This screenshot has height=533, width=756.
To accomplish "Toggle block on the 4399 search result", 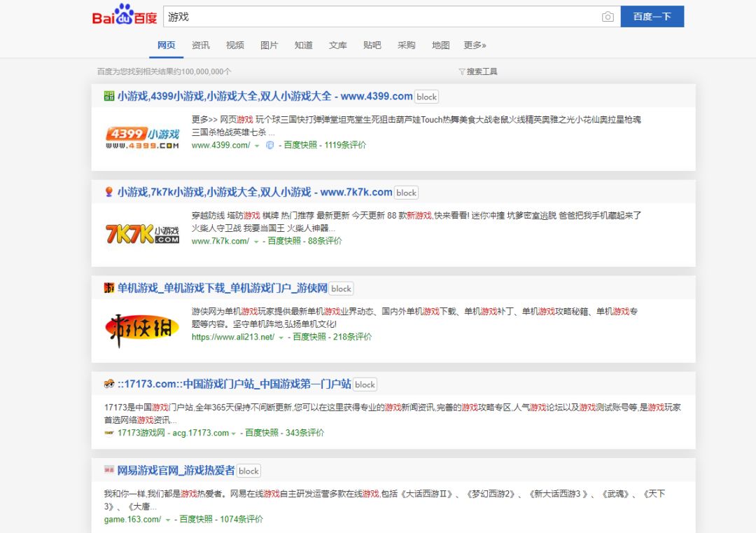I will point(426,97).
